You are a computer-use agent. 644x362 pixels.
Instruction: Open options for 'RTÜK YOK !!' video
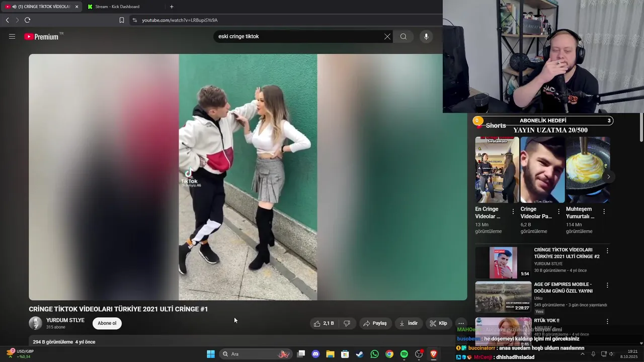607,321
